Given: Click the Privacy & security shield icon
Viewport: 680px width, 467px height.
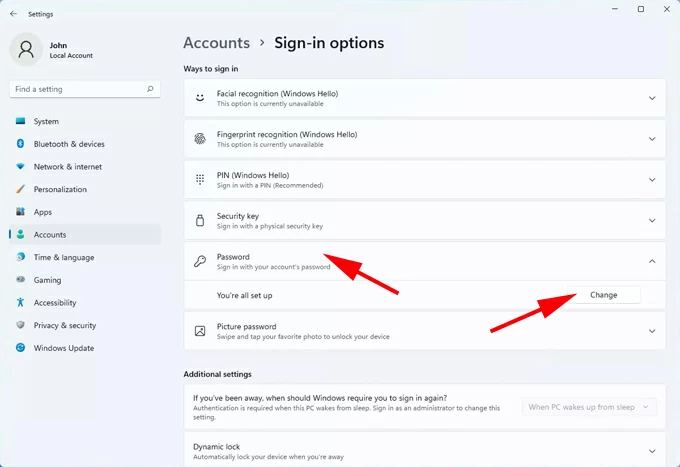Looking at the screenshot, I should (20, 325).
